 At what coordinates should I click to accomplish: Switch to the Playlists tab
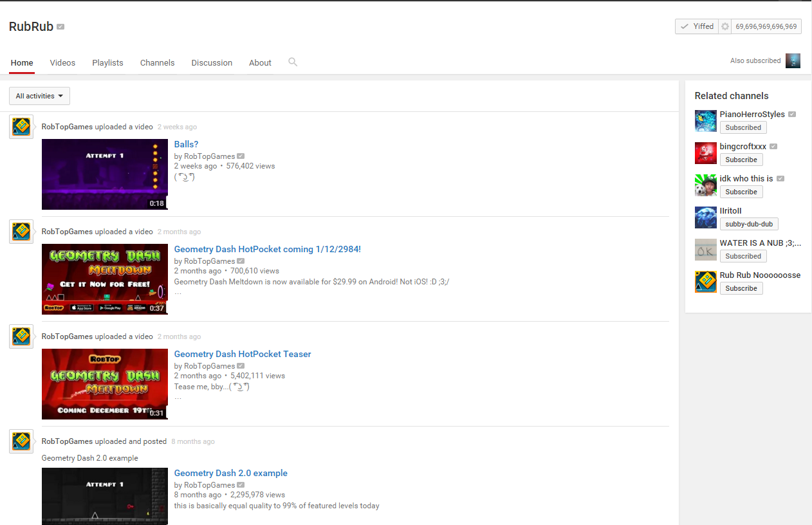pos(107,62)
